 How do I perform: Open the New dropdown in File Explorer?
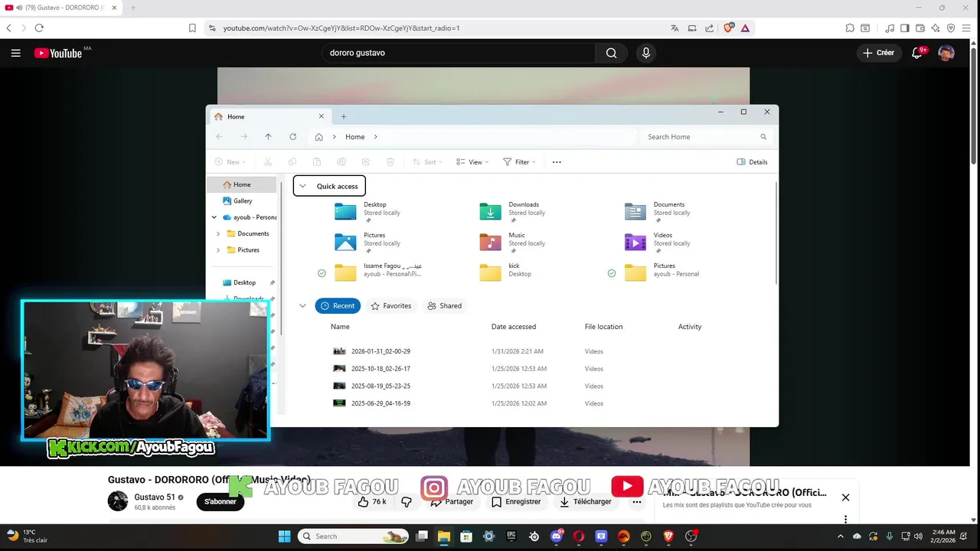coord(230,162)
